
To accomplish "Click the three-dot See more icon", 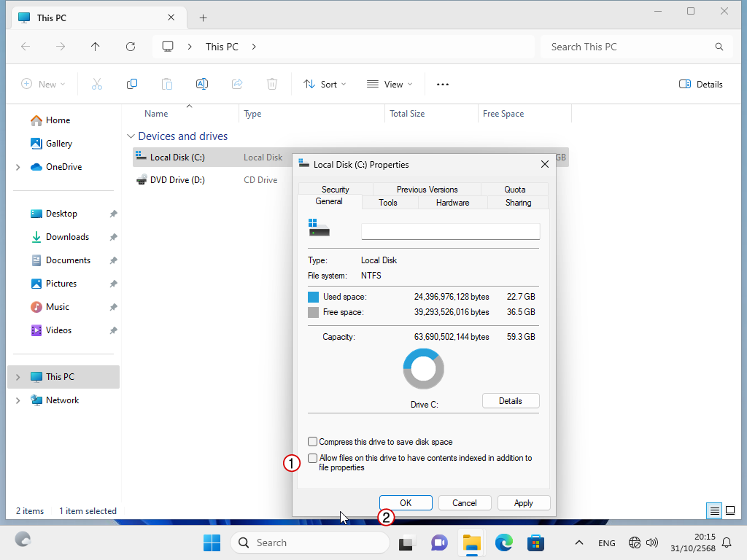I will coord(443,84).
